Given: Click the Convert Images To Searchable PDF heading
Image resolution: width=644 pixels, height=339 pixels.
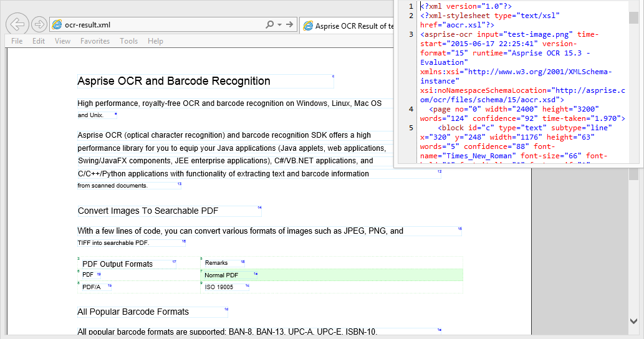Looking at the screenshot, I should coord(148,211).
